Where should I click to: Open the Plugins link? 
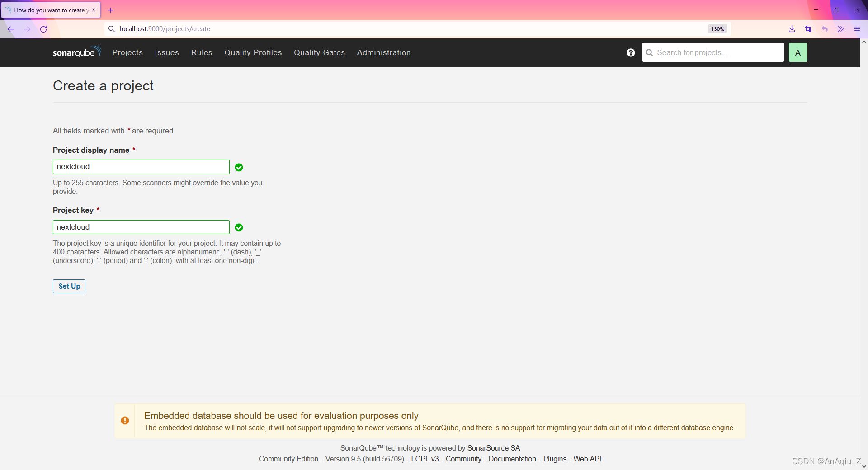click(555, 459)
